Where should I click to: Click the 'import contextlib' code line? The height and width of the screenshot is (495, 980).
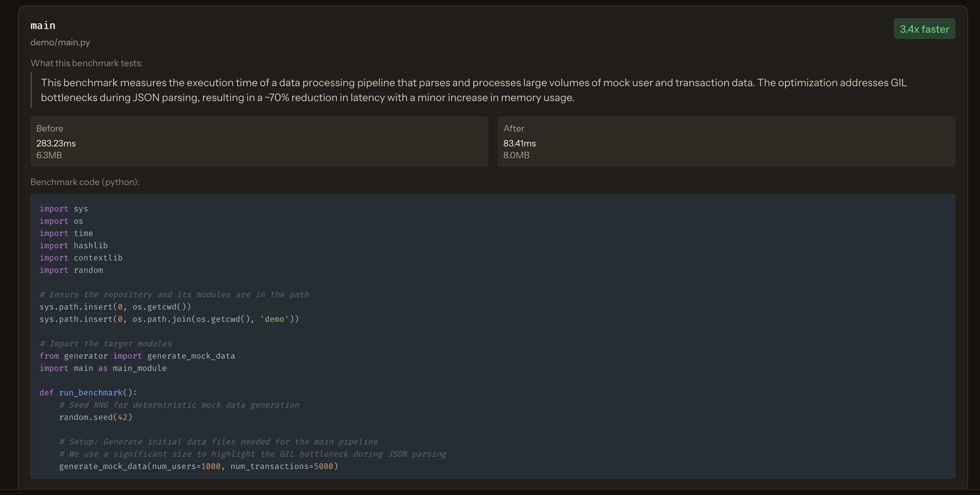tap(81, 258)
